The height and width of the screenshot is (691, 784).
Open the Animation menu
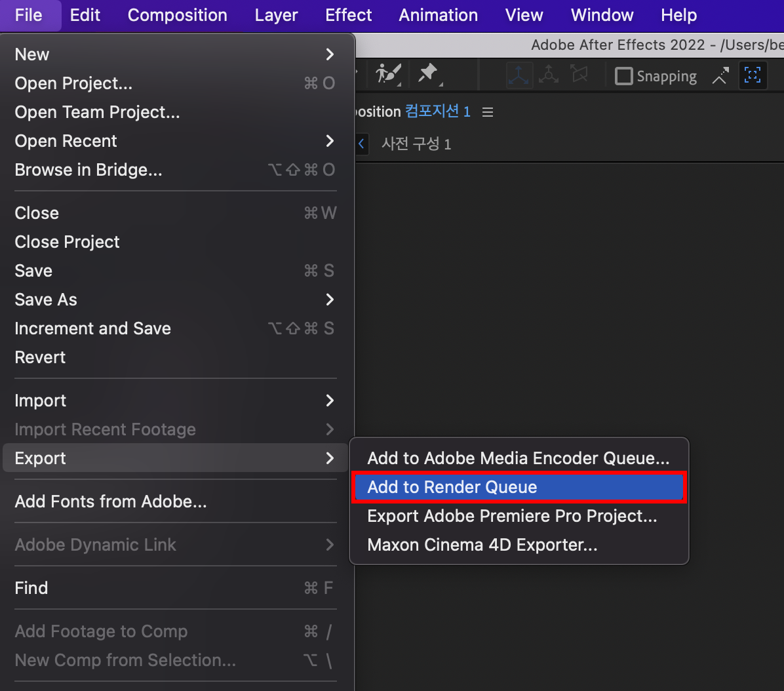[x=438, y=15]
